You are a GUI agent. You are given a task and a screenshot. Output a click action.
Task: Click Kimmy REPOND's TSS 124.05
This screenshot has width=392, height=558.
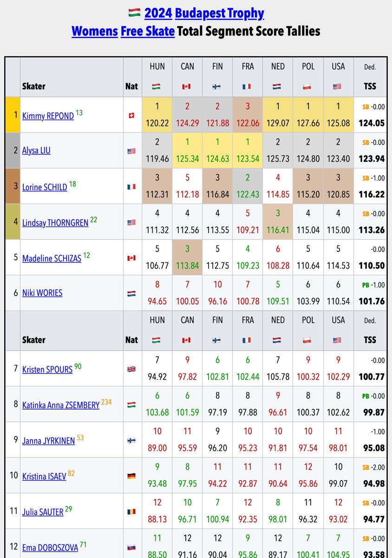coord(372,123)
